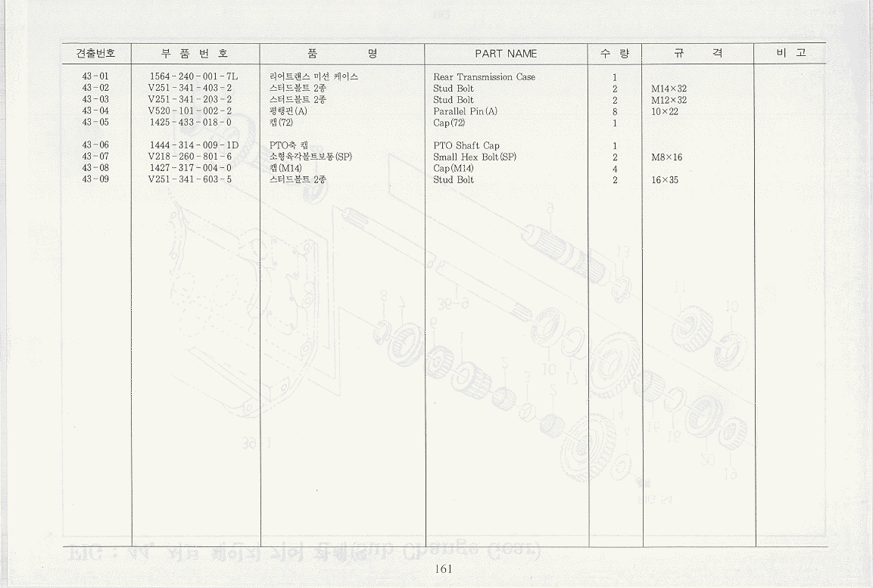Viewport: 873px width, 588px height.
Task: Click the 견출번호 column header
Action: point(95,54)
